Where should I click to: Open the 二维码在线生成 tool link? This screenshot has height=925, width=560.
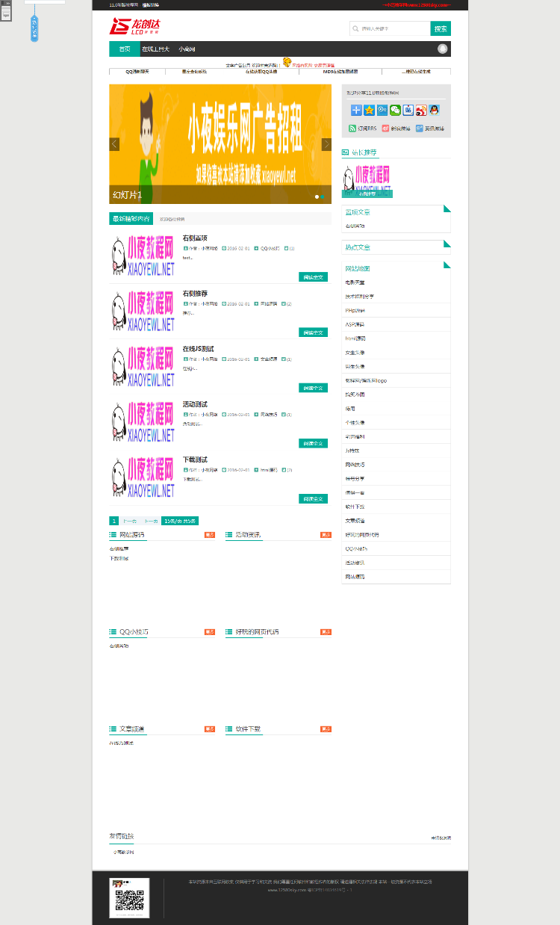(417, 72)
